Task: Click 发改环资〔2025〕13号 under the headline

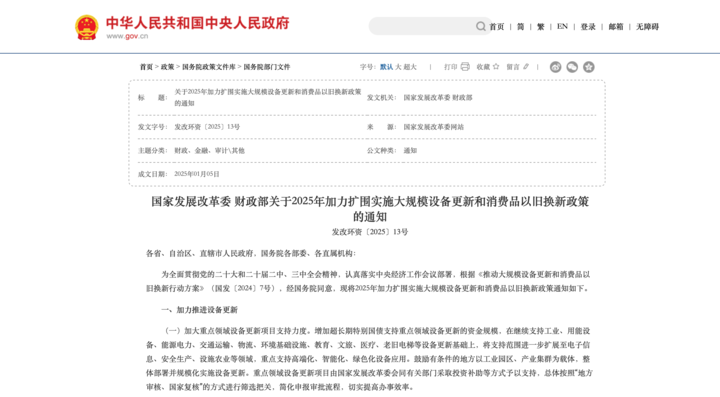Action: coord(370,232)
